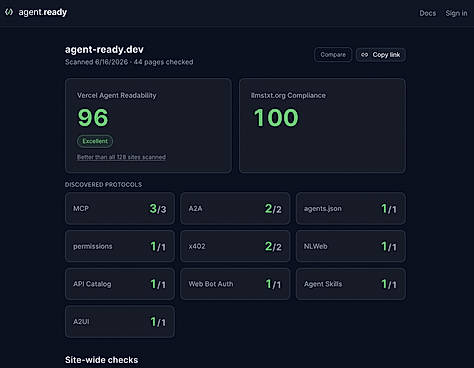The image size is (474, 368).
Task: Go to Sign in
Action: pos(456,13)
